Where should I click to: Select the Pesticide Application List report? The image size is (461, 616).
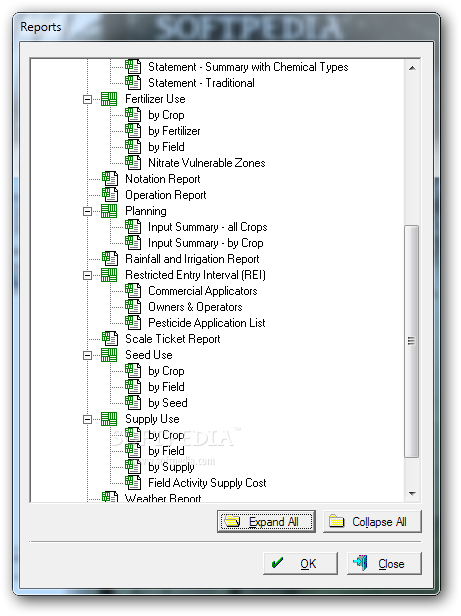click(x=207, y=323)
